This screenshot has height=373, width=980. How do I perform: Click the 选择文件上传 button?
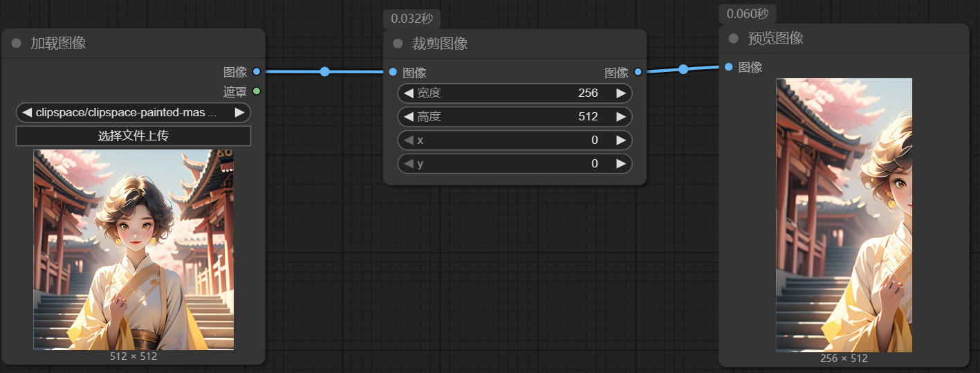[133, 136]
